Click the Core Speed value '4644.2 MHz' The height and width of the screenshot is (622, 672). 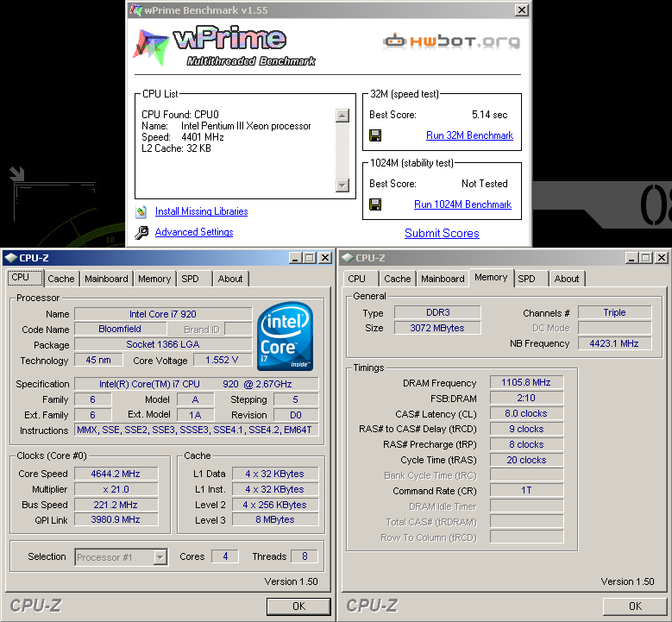point(116,474)
